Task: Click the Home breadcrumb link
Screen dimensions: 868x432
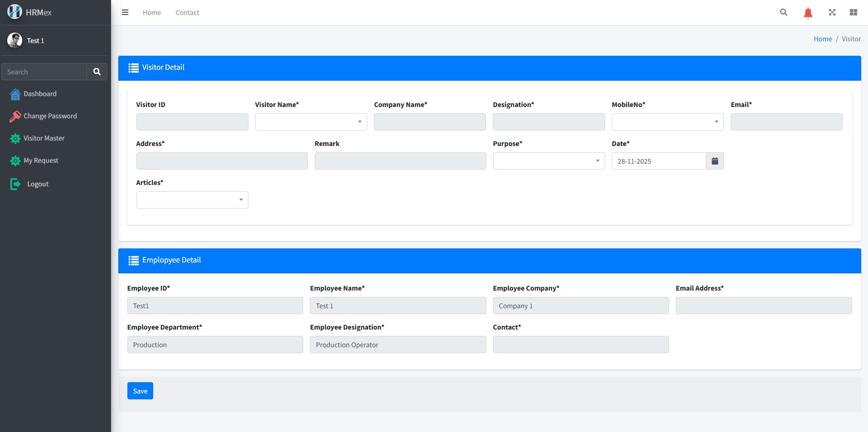Action: [x=822, y=39]
